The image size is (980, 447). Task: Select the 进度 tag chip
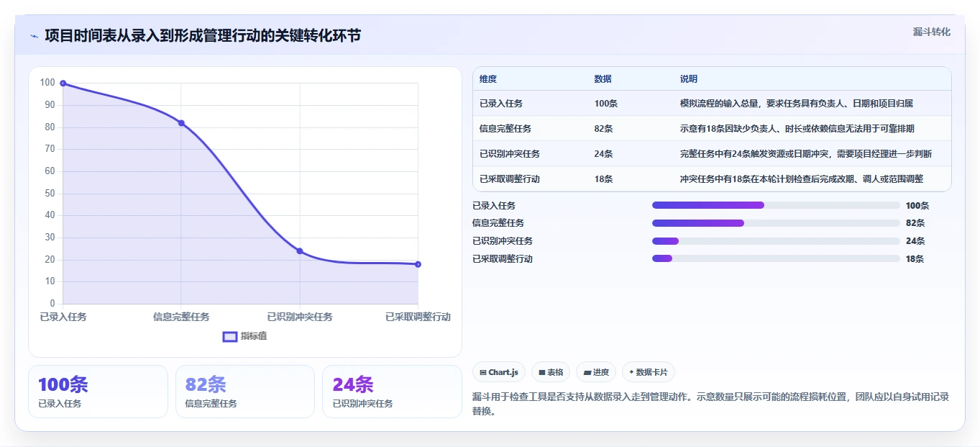click(596, 372)
